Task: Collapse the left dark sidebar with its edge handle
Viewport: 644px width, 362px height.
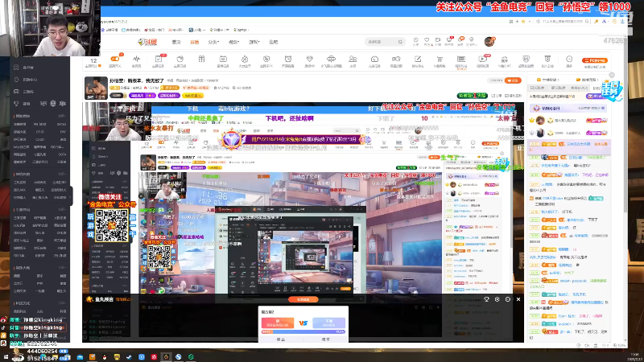Action: click(x=71, y=196)
